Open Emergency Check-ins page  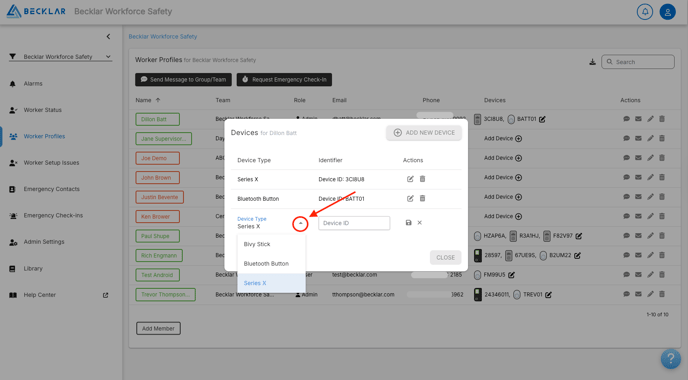pyautogui.click(x=53, y=215)
